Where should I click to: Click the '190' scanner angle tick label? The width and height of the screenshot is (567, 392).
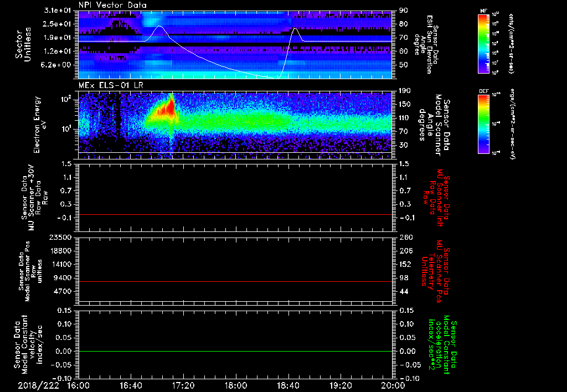(405, 91)
